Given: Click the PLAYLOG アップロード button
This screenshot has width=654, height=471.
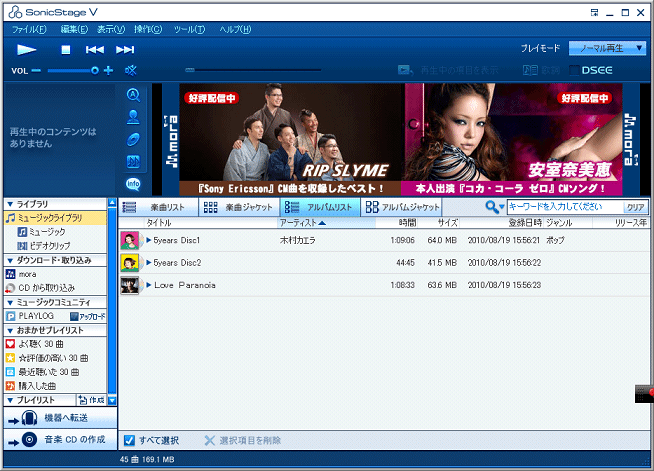Looking at the screenshot, I should point(88,317).
